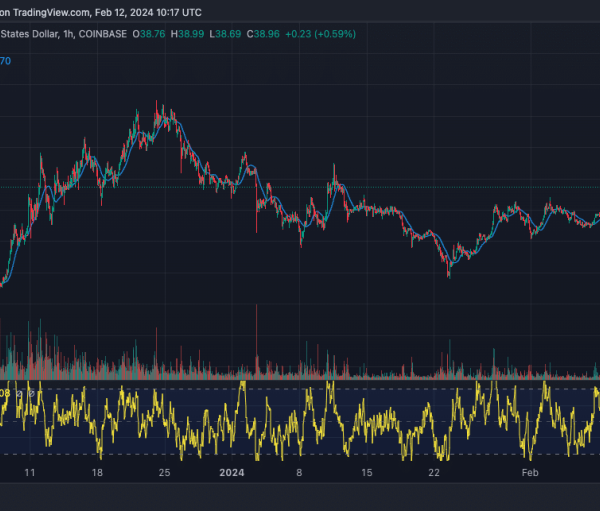Click the tallest red volume spike bar

click(256, 341)
